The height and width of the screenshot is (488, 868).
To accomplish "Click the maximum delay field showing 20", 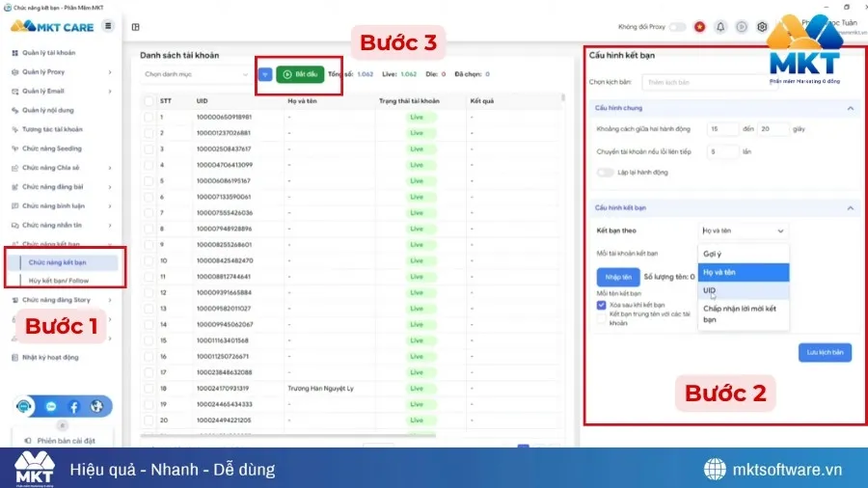I will click(x=773, y=129).
